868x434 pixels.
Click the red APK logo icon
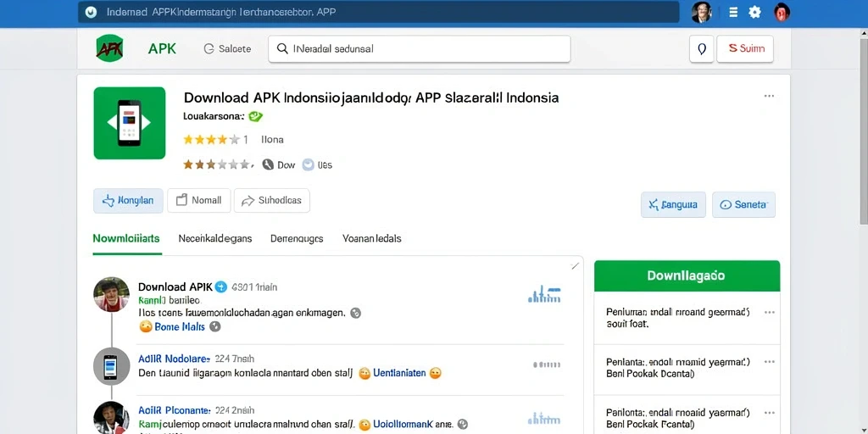[x=109, y=48]
